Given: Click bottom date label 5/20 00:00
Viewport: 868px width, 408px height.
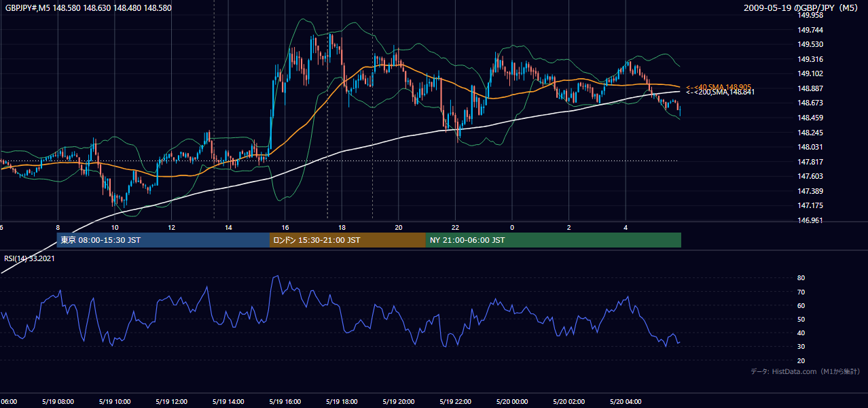Looking at the screenshot, I should (512, 401).
